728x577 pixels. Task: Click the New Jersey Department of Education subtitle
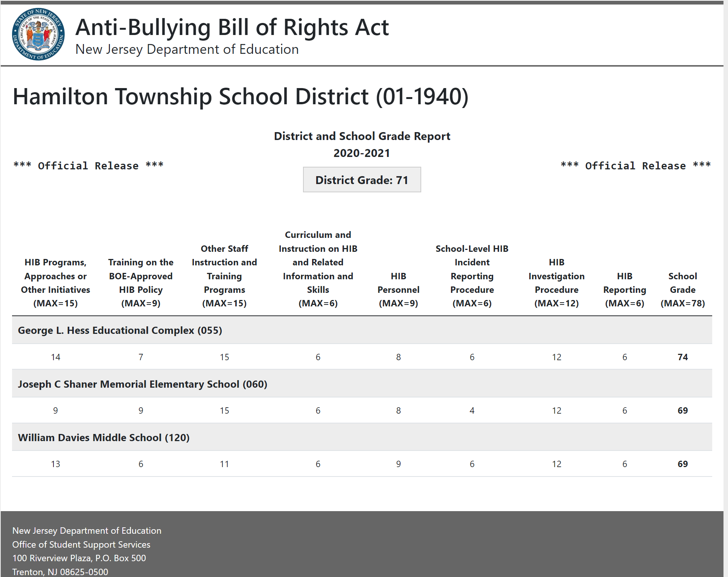point(187,49)
